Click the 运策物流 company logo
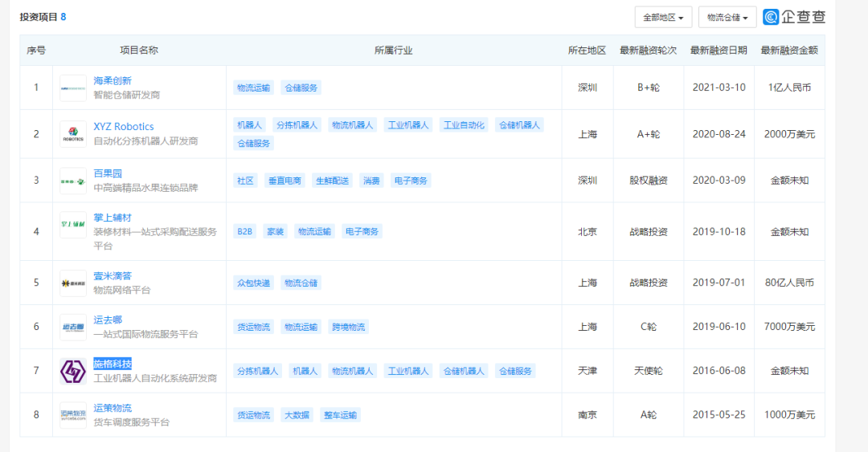This screenshot has width=868, height=452. point(73,415)
